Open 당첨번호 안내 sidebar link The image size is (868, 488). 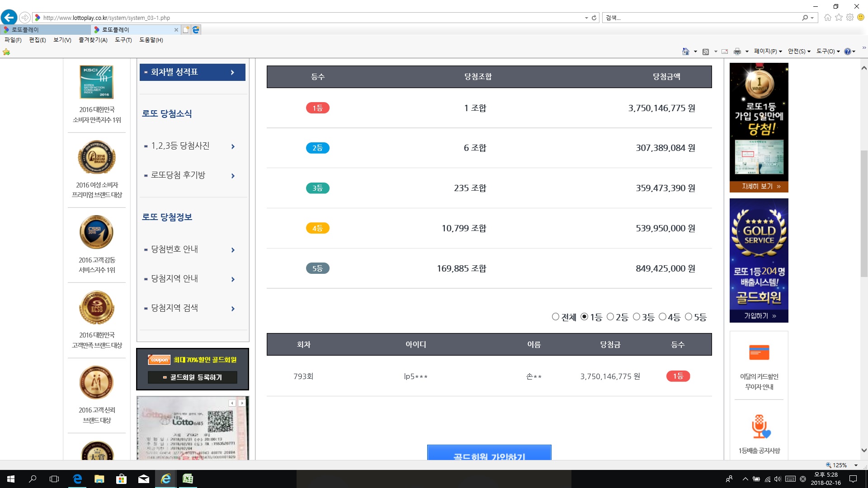tap(175, 249)
